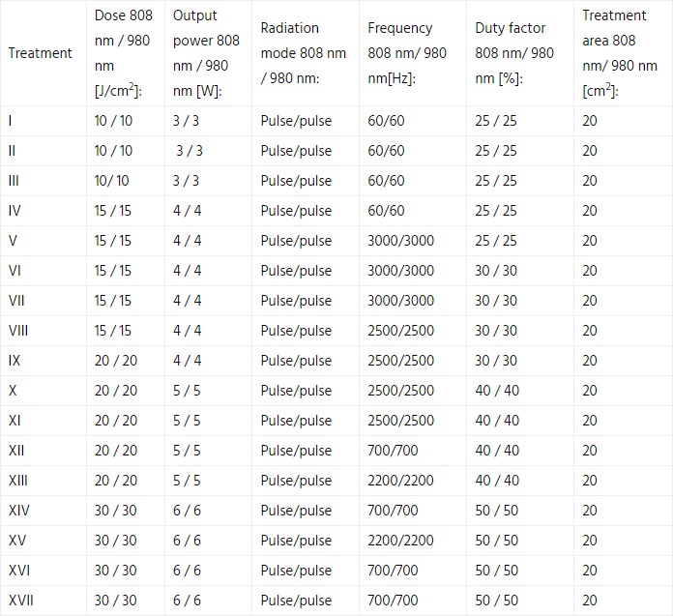
Task: Select the 700/700 frequency in row XII
Action: tap(393, 451)
